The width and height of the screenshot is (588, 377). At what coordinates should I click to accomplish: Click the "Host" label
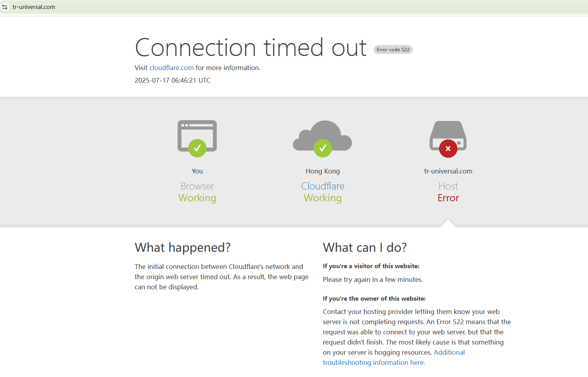pyautogui.click(x=448, y=186)
